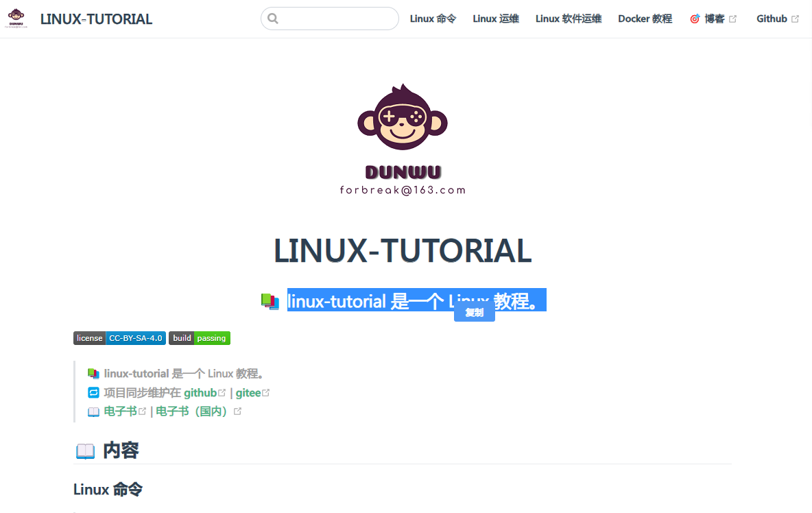Open the 博客 link in navbar
The image size is (812, 513).
713,19
